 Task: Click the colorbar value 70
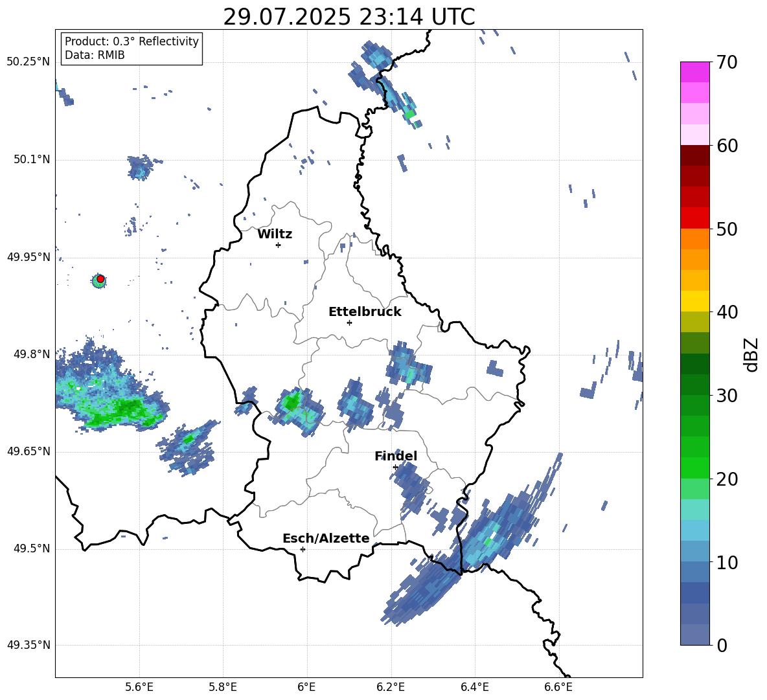click(x=727, y=62)
